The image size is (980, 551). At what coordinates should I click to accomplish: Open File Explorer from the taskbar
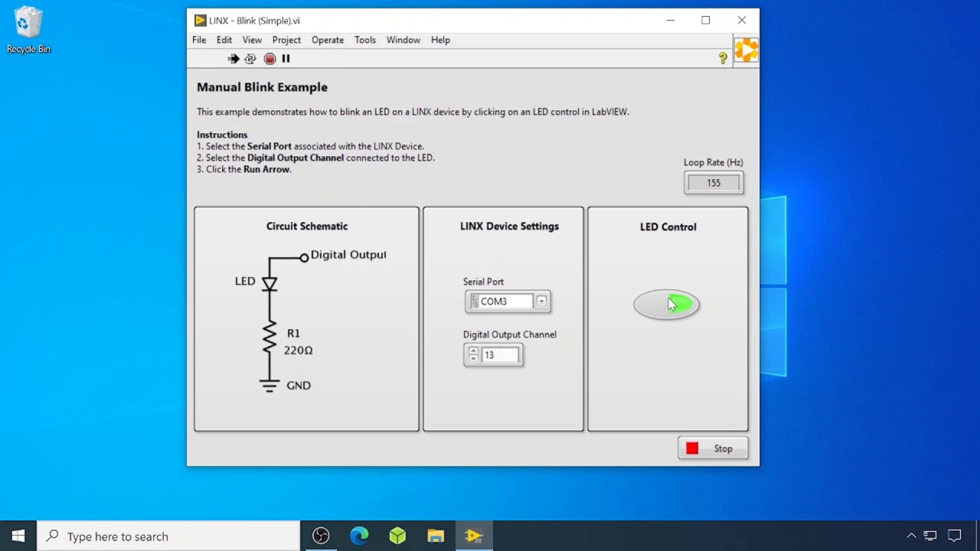pyautogui.click(x=436, y=536)
